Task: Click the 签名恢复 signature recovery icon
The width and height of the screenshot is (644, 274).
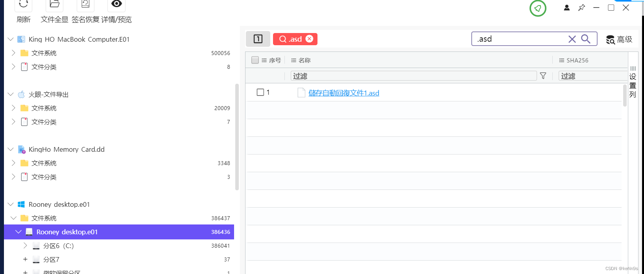Action: [85, 5]
